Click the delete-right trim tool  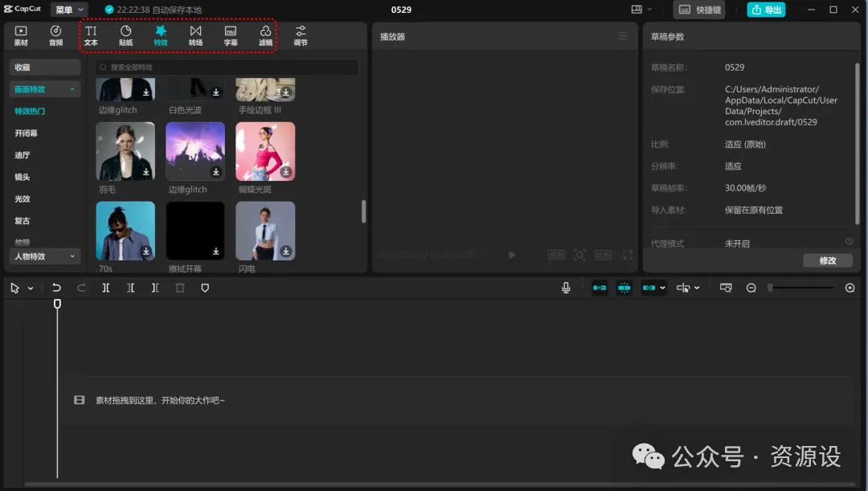(x=155, y=288)
